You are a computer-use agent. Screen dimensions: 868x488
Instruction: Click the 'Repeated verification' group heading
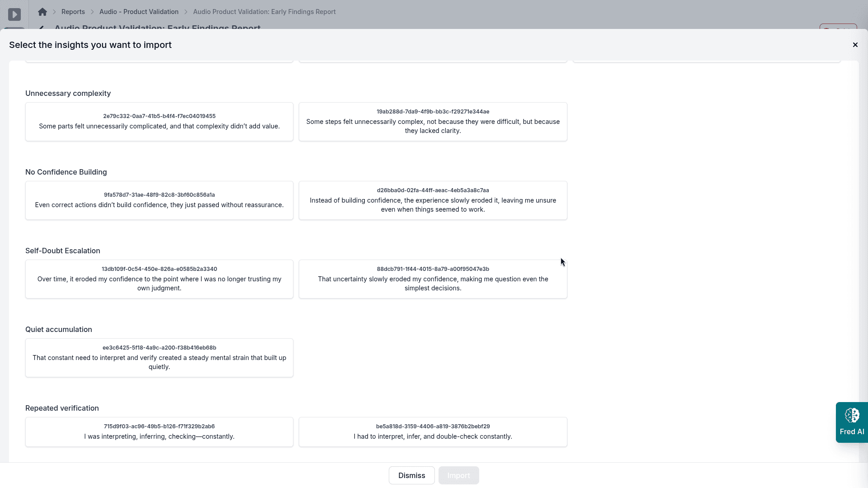point(62,408)
